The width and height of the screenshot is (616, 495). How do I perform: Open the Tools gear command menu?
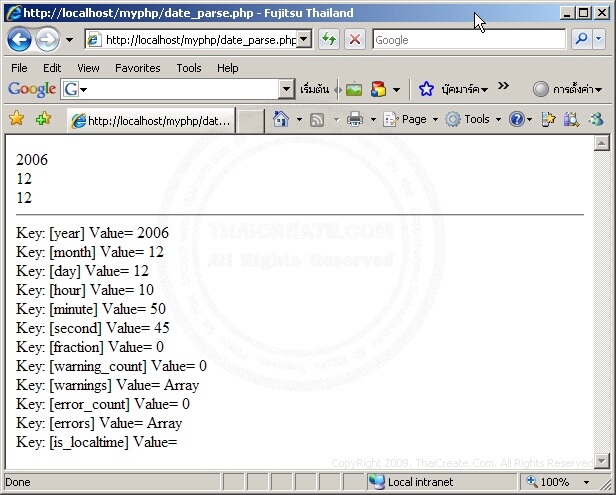pos(473,119)
